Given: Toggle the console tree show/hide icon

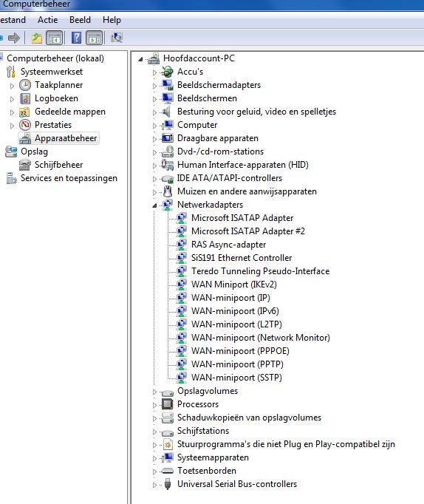Looking at the screenshot, I should click(x=54, y=38).
